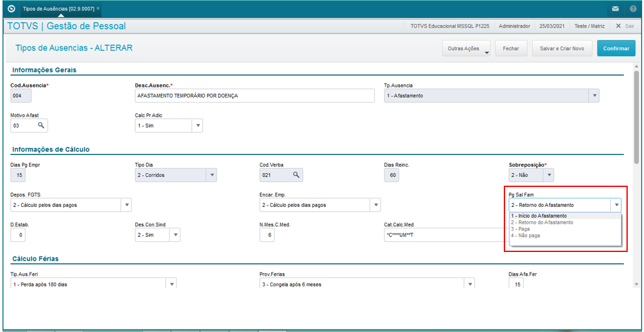Open the mail envelope icon
This screenshot has height=332, width=644.
[x=615, y=9]
